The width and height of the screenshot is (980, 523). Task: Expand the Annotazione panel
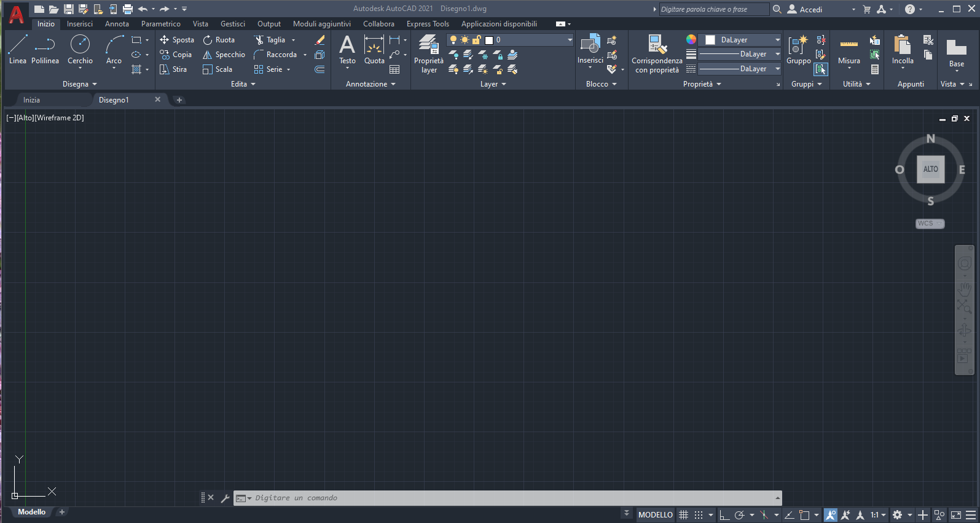click(x=370, y=84)
